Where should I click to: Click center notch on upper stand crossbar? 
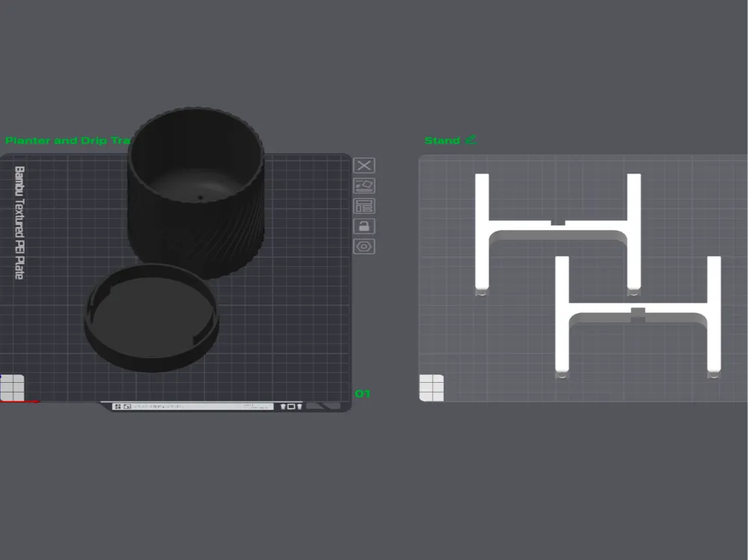coord(558,223)
